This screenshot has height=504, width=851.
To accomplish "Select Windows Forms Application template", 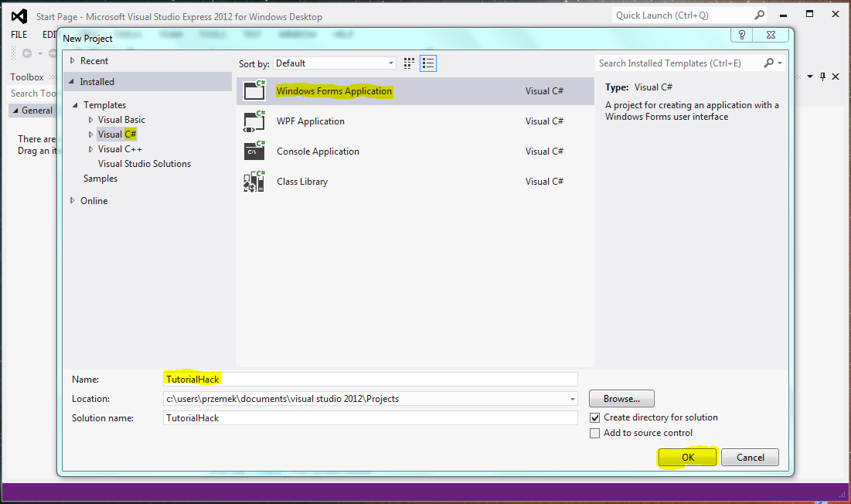I will pos(415,91).
